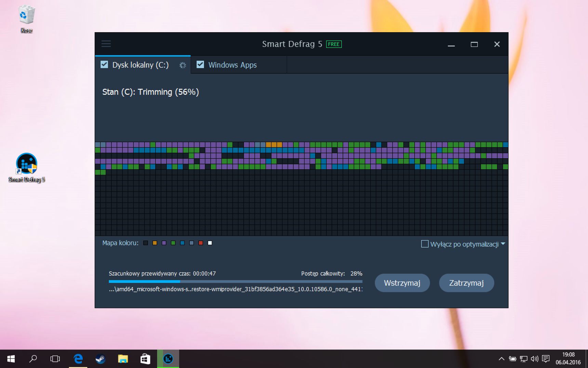Image resolution: width=588 pixels, height=368 pixels.
Task: Uncheck the Dysk lokalny (C:) checkbox
Action: [104, 65]
